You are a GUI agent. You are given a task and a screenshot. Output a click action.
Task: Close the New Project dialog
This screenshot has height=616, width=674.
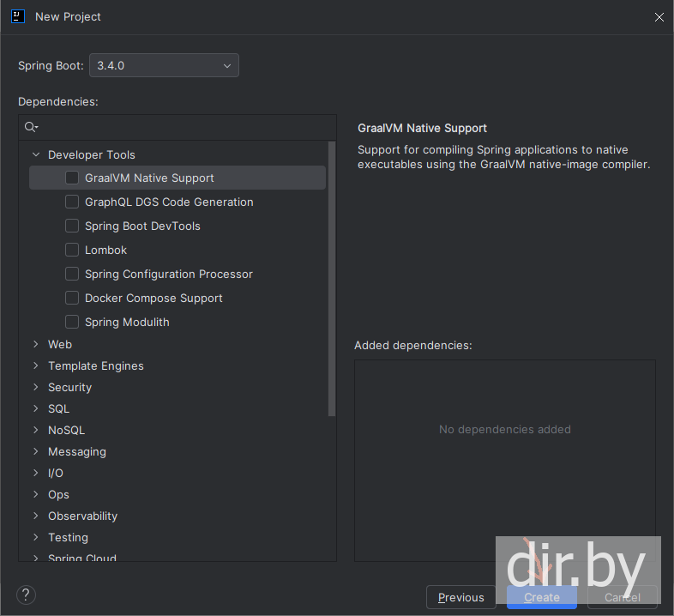coord(659,17)
